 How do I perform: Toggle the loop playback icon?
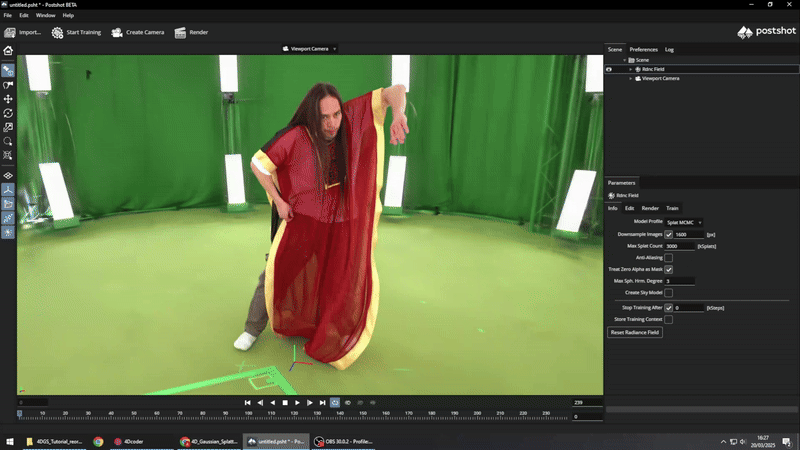(x=334, y=402)
